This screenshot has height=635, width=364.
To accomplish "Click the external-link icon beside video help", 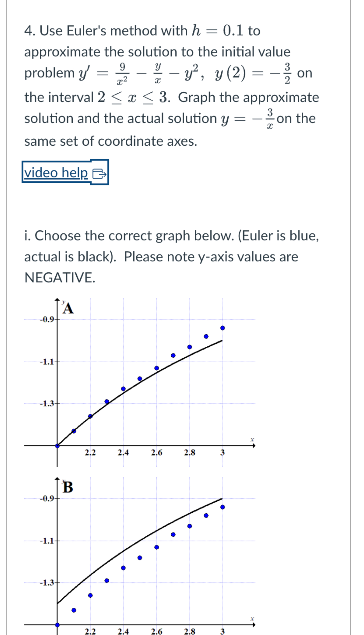I will (100, 173).
